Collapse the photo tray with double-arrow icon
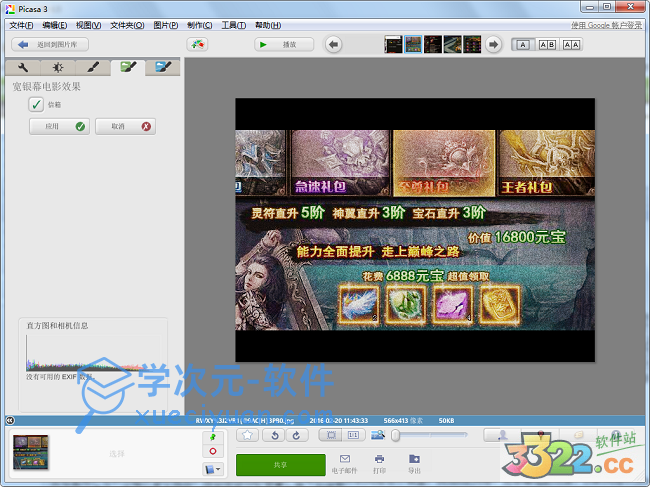The image size is (650, 487). (10, 421)
